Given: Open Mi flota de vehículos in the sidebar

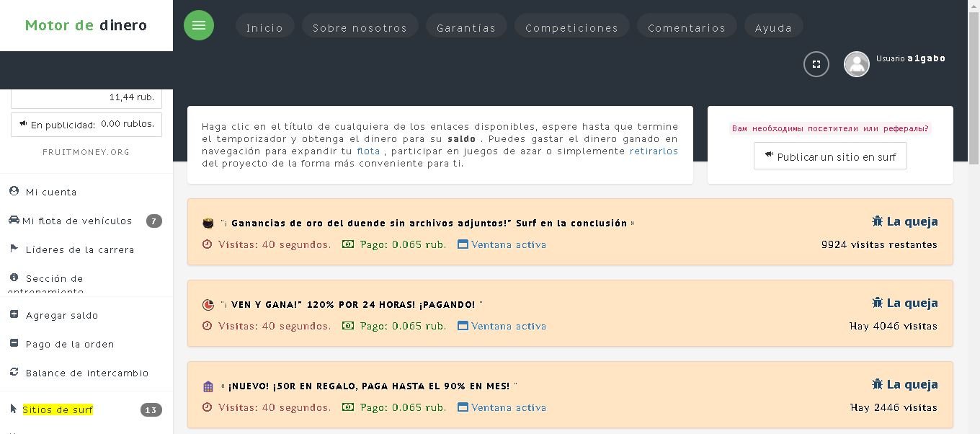Looking at the screenshot, I should (x=77, y=221).
